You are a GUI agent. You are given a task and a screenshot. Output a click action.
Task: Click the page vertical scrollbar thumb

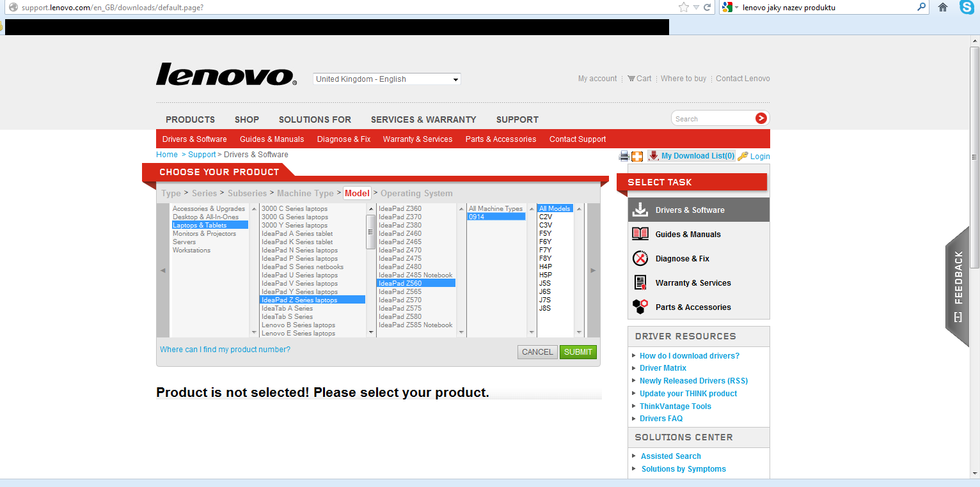pyautogui.click(x=974, y=157)
